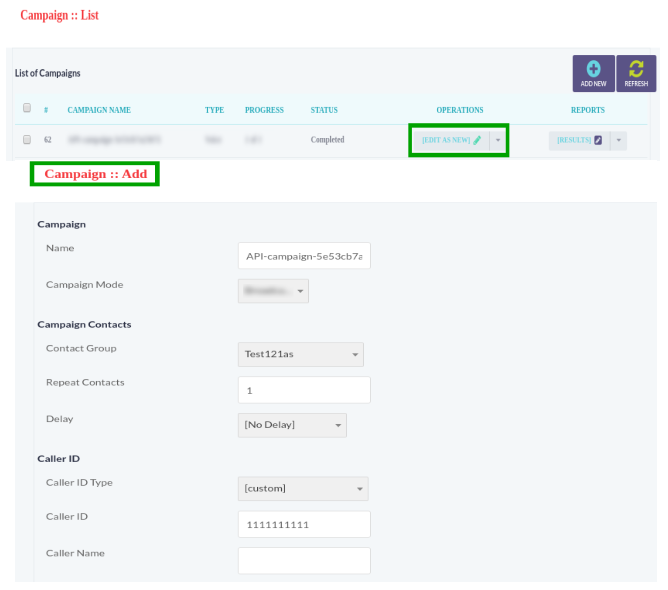Viewport: 668px width, 590px height.
Task: Click the Results report edit icon
Action: (598, 141)
